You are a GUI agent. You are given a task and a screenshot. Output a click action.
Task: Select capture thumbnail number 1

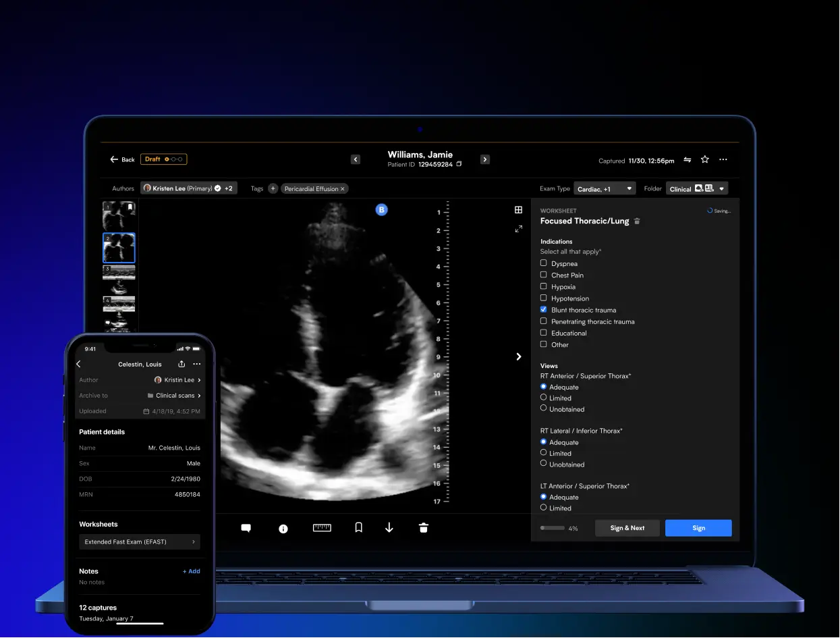119,215
